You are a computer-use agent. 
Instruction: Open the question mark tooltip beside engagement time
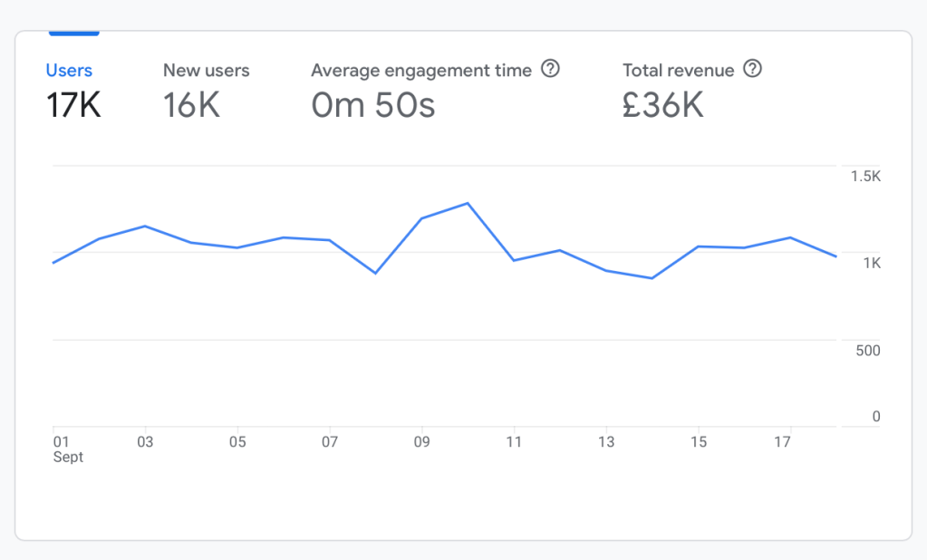pos(551,70)
